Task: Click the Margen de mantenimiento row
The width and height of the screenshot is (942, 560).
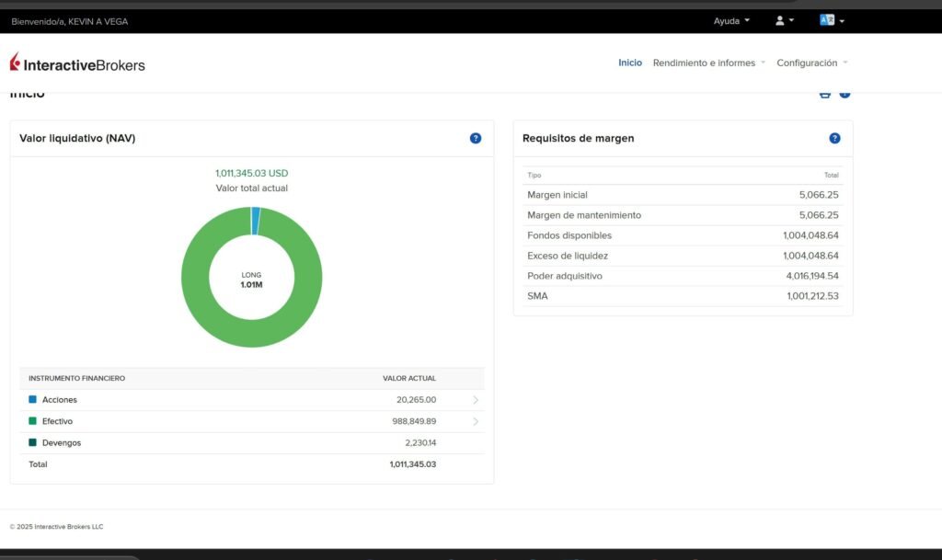Action: pos(683,215)
